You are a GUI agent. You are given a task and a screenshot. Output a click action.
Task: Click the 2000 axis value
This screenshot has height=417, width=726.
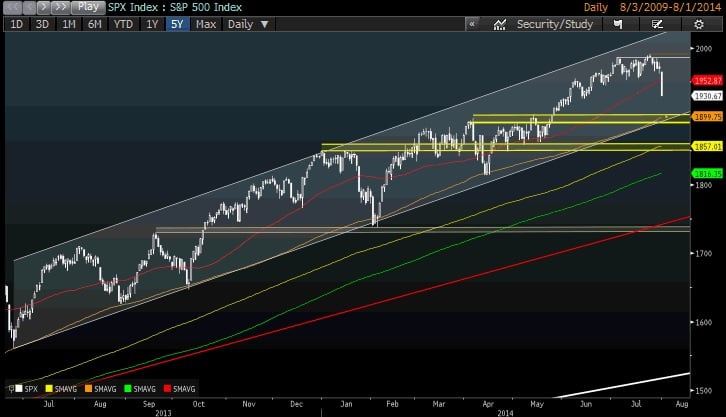click(704, 49)
